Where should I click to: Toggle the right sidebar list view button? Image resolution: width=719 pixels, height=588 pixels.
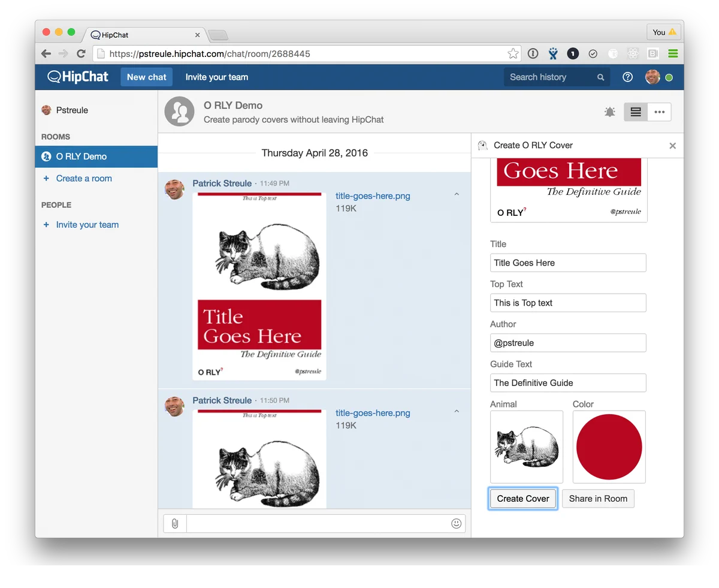(x=636, y=112)
